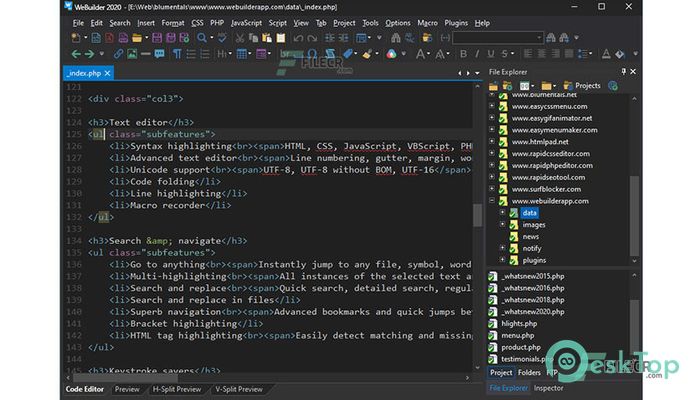This screenshot has width=700, height=400.
Task: Open the Find magnifier tool
Action: pos(202,38)
